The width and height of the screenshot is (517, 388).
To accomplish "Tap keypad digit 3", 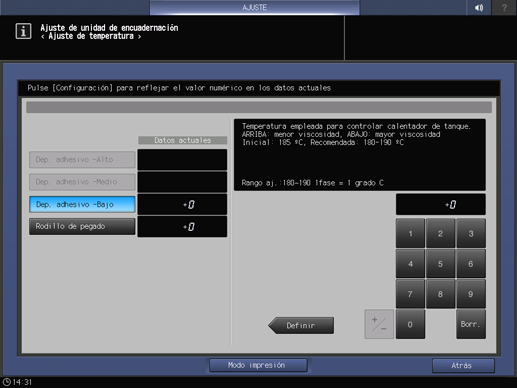I will 471,233.
